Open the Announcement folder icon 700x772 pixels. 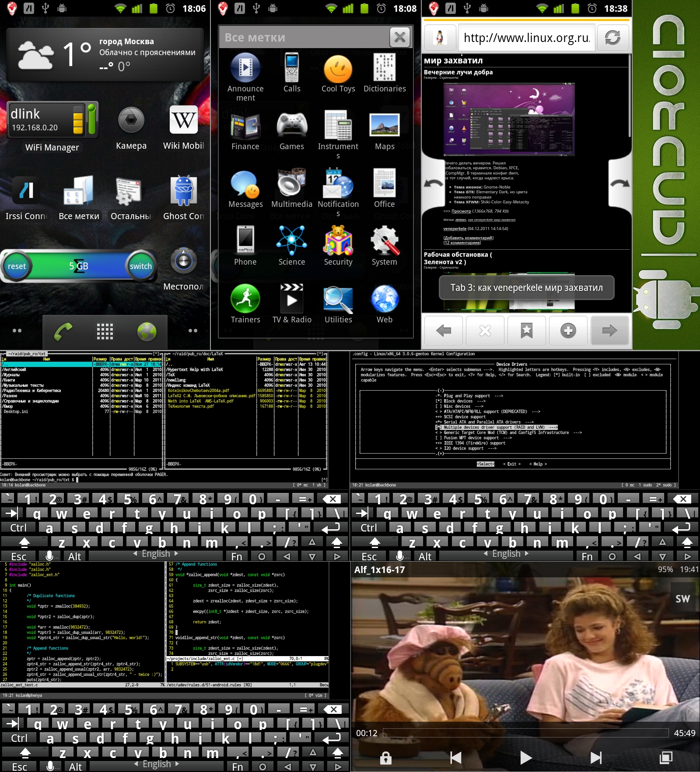tap(245, 68)
